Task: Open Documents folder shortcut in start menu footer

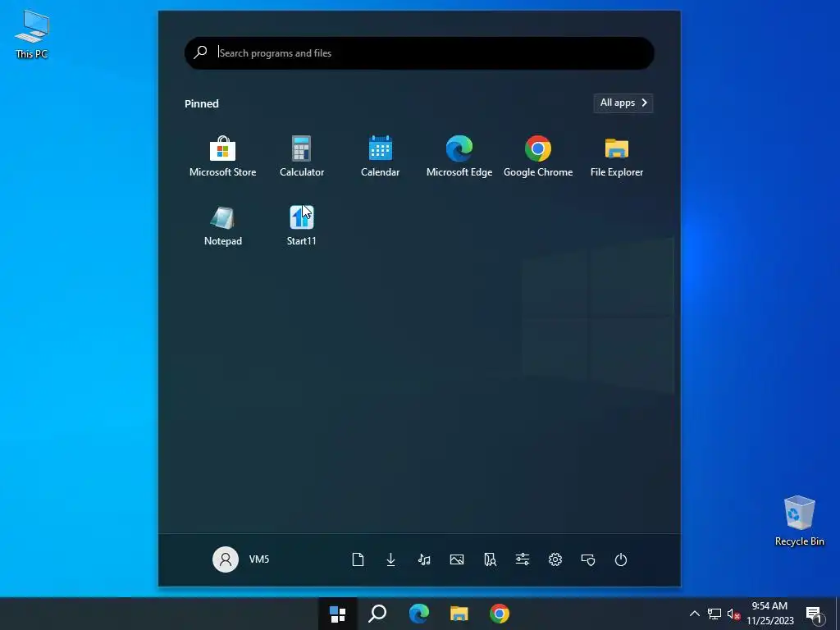Action: pyautogui.click(x=358, y=559)
